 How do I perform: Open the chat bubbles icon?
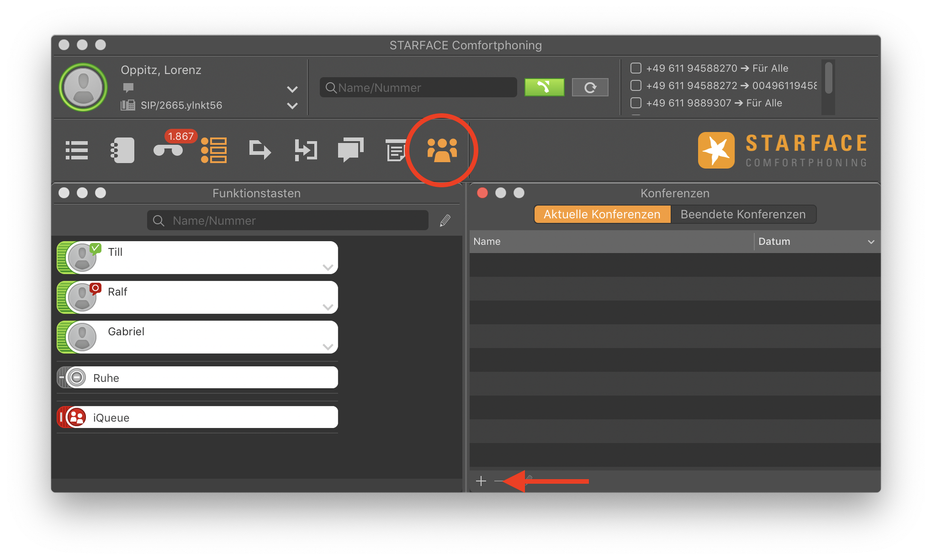point(350,150)
